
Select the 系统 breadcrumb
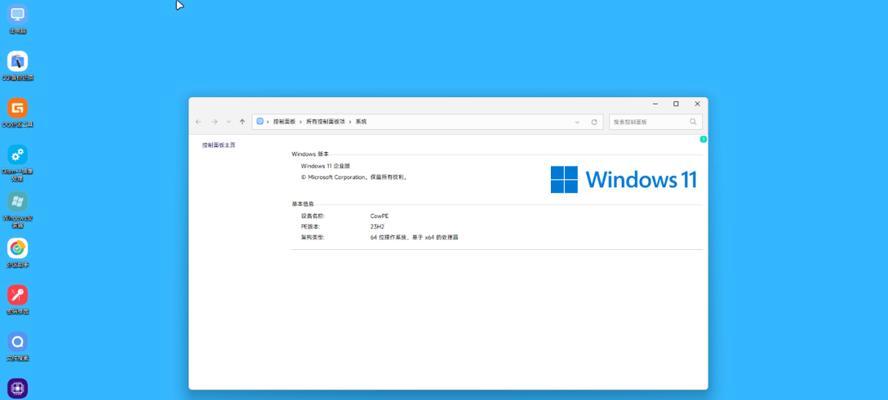pos(361,122)
